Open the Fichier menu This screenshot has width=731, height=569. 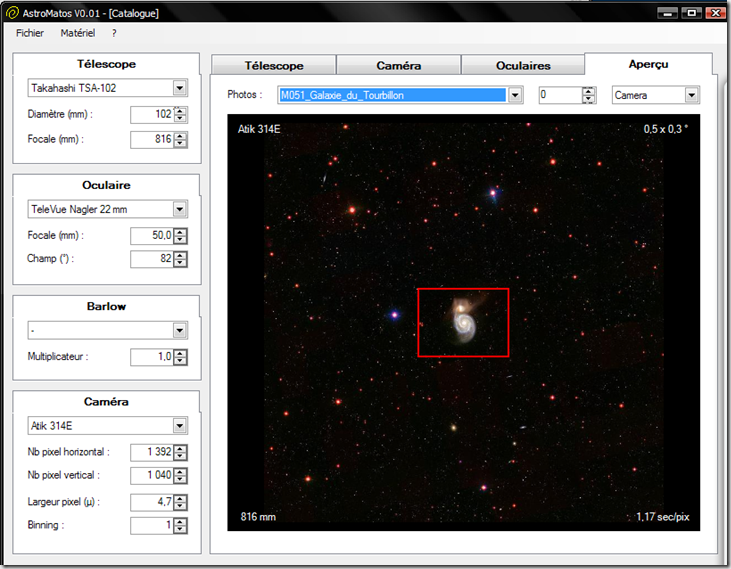(30, 33)
